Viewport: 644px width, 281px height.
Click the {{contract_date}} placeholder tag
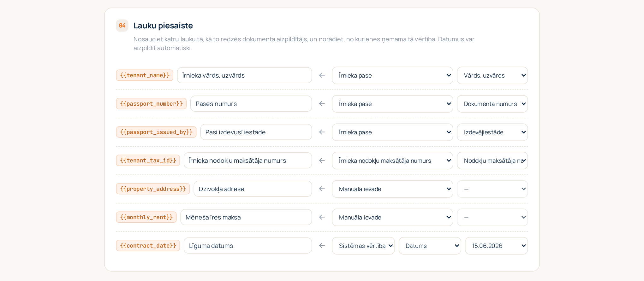click(x=148, y=246)
